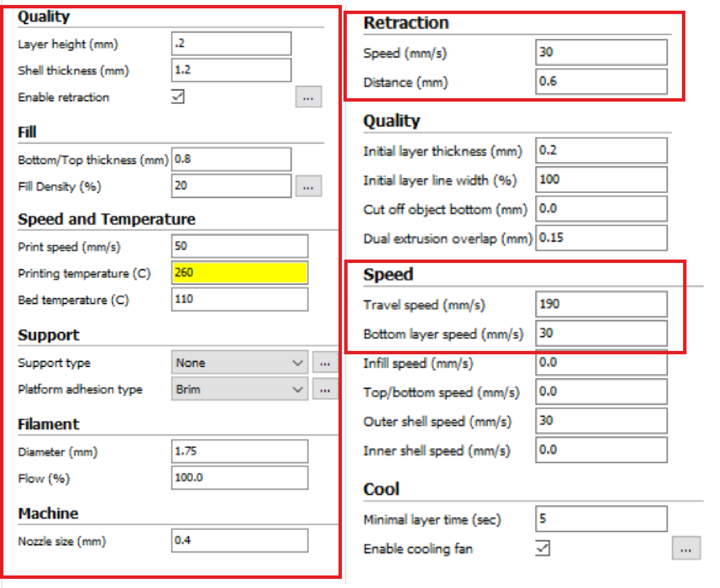Click the Filament Diameter input field

click(x=239, y=451)
